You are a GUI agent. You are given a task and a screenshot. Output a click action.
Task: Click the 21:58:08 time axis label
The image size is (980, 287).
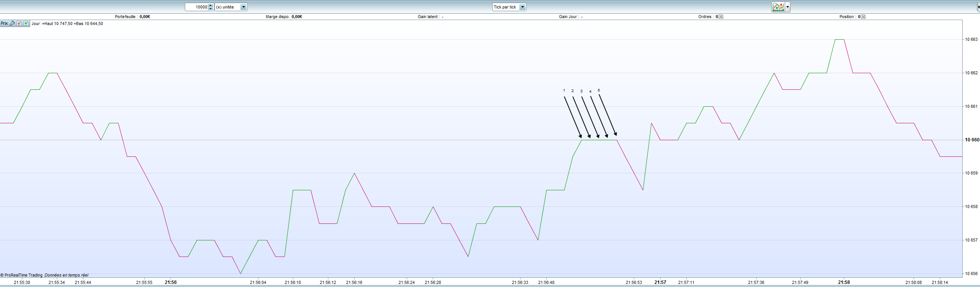pos(914,282)
